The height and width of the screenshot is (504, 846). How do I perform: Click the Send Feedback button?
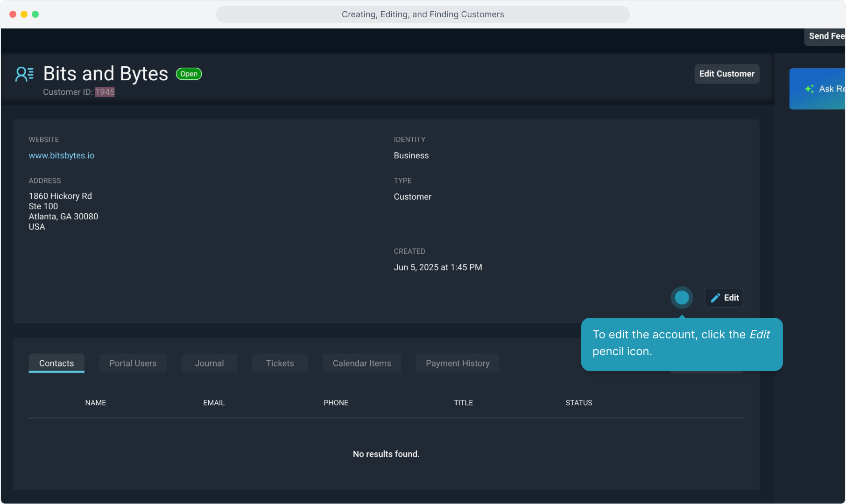click(825, 36)
